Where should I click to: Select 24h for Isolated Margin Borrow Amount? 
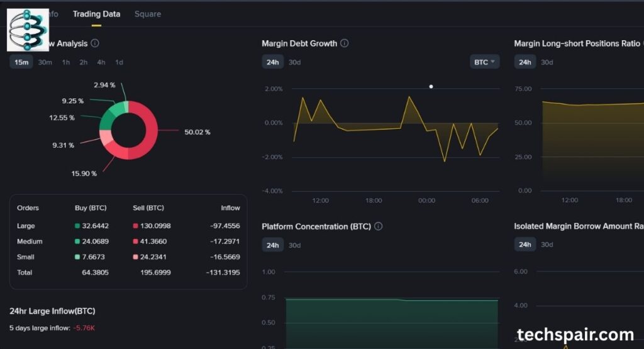pos(525,245)
